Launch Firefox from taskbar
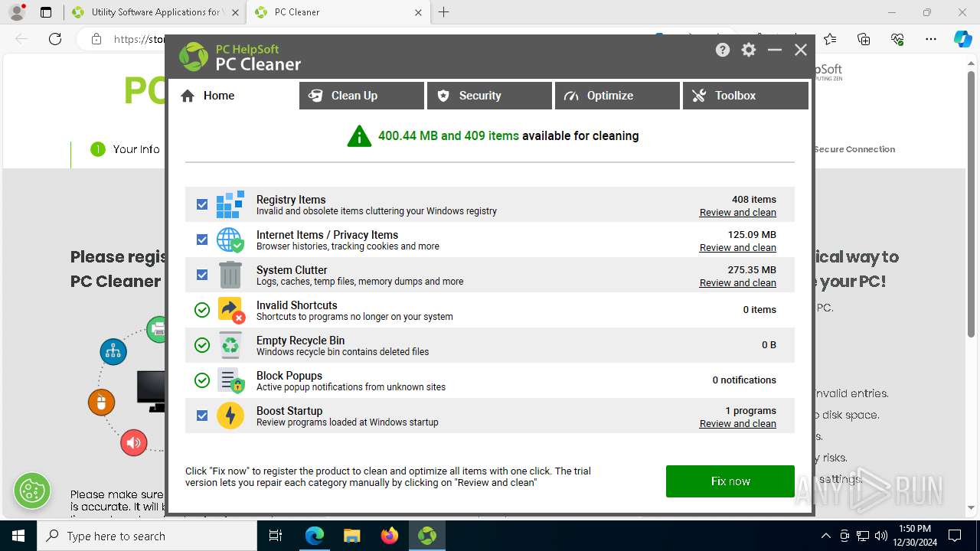This screenshot has height=551, width=980. point(390,536)
